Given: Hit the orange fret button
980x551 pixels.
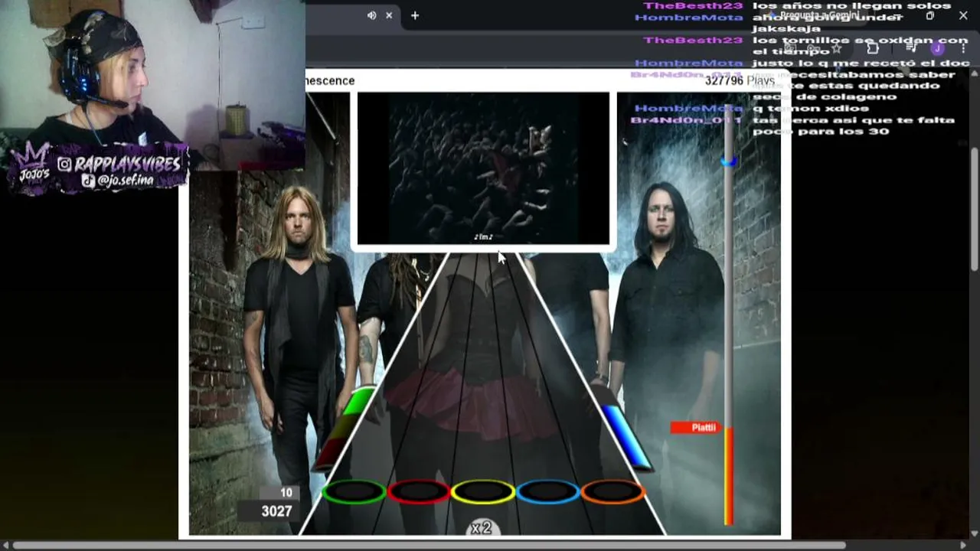Looking at the screenshot, I should pos(612,492).
